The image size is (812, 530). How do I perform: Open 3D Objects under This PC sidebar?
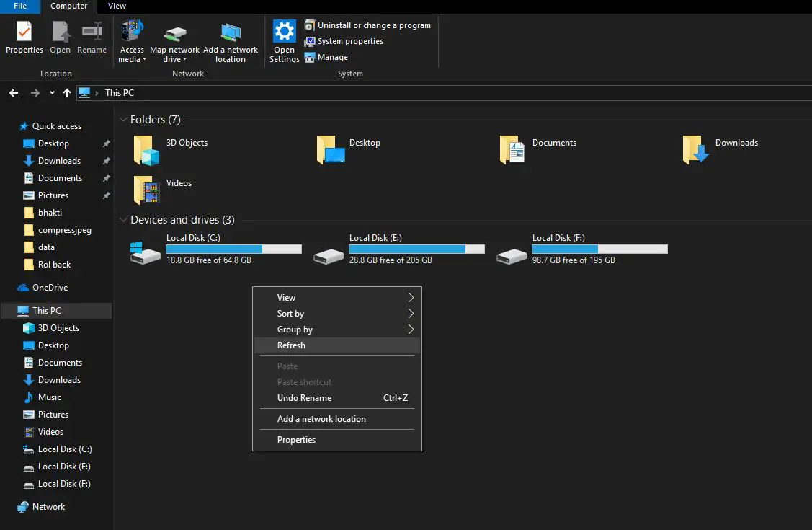point(58,329)
